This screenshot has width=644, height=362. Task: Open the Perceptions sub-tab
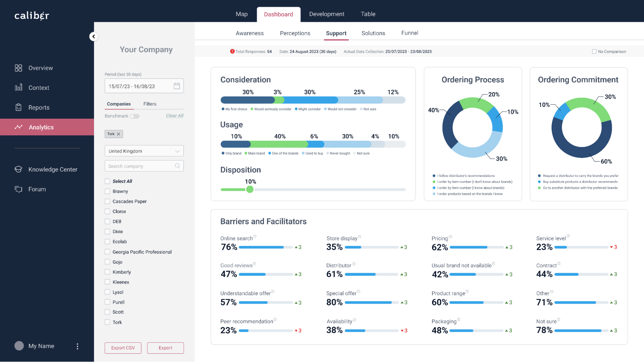click(x=295, y=33)
